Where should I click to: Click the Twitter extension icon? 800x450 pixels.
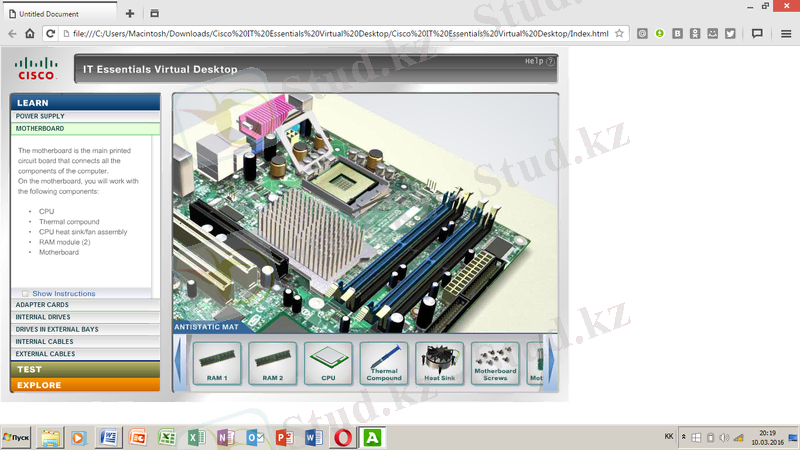731,34
